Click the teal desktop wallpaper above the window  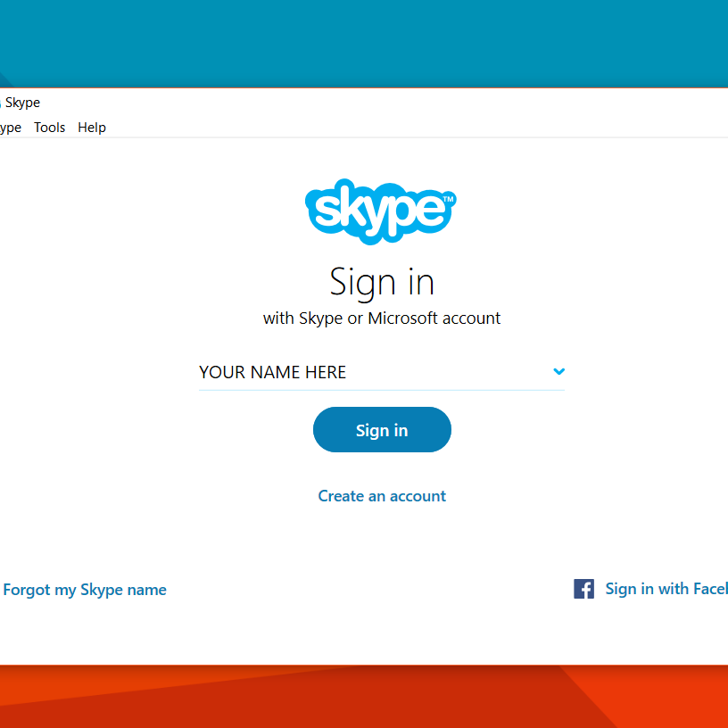pyautogui.click(x=357, y=40)
